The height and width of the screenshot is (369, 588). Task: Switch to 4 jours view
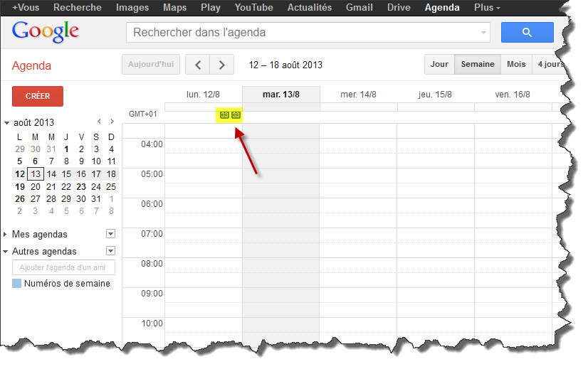point(550,64)
